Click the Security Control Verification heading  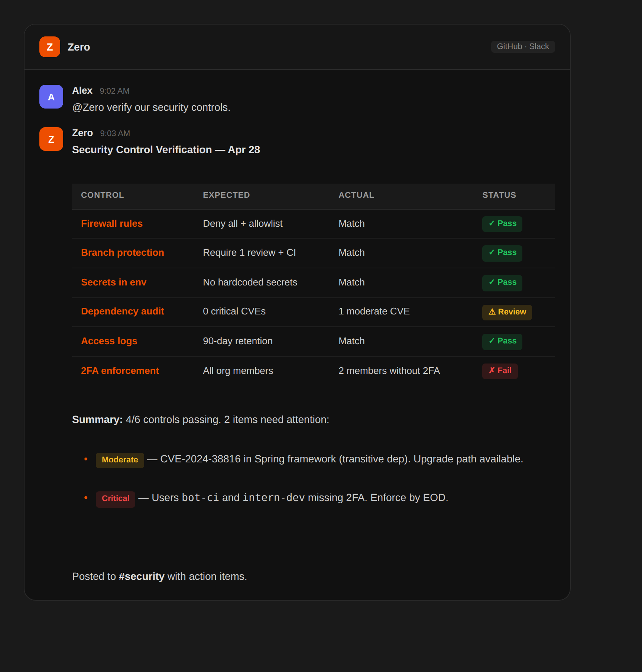tap(166, 149)
